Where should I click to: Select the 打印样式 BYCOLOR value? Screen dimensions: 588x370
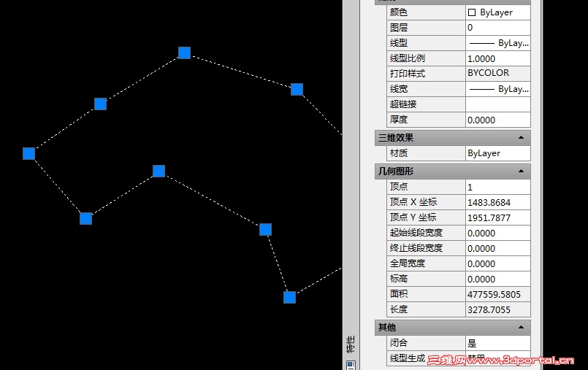pyautogui.click(x=497, y=74)
